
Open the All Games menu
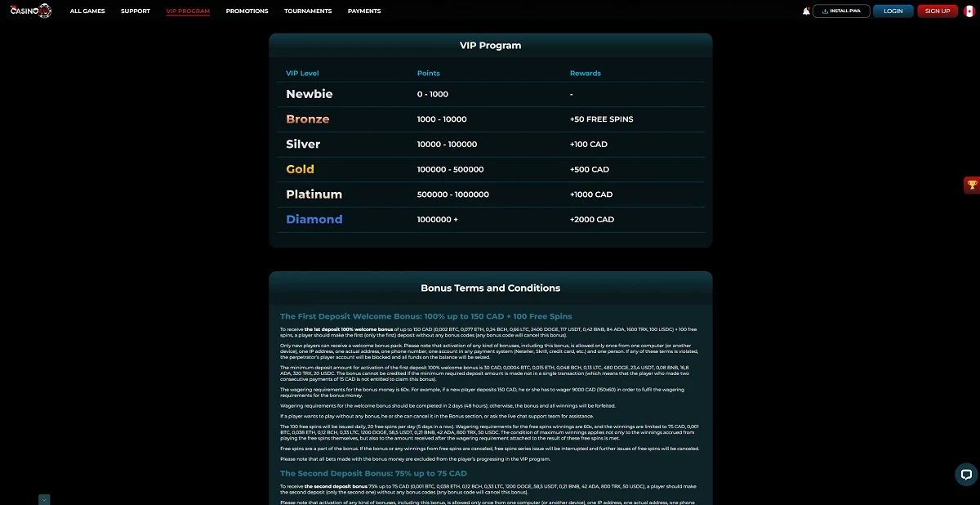coord(87,11)
